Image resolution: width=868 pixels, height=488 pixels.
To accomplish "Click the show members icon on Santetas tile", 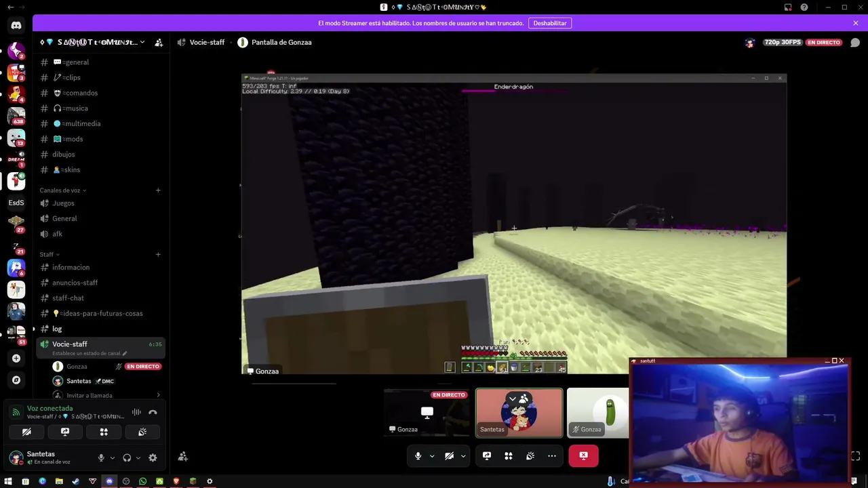I will coord(524,399).
